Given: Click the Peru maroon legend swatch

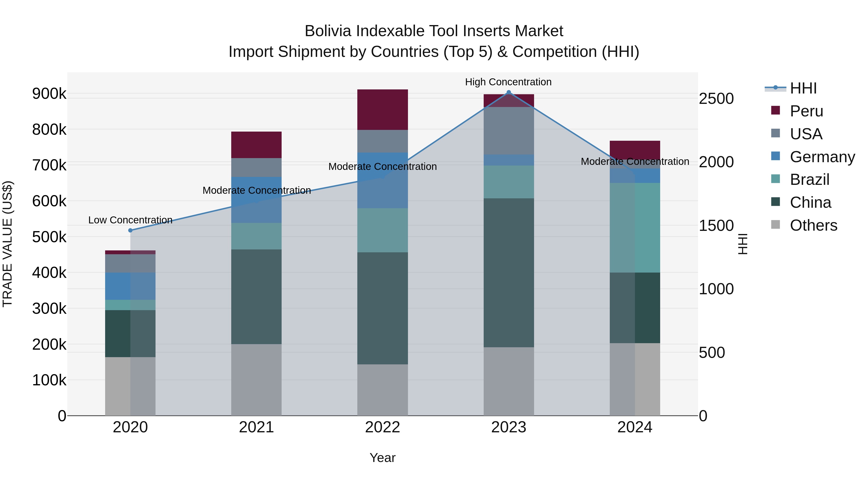Looking at the screenshot, I should click(775, 110).
